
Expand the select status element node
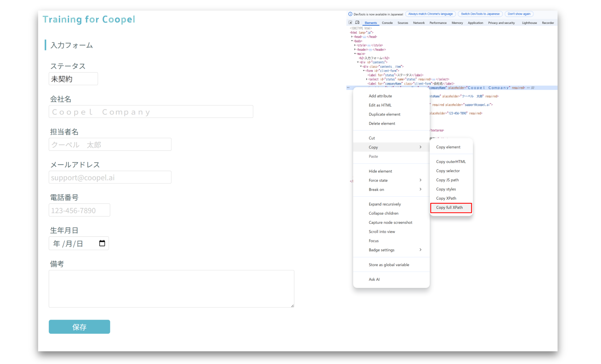click(367, 79)
